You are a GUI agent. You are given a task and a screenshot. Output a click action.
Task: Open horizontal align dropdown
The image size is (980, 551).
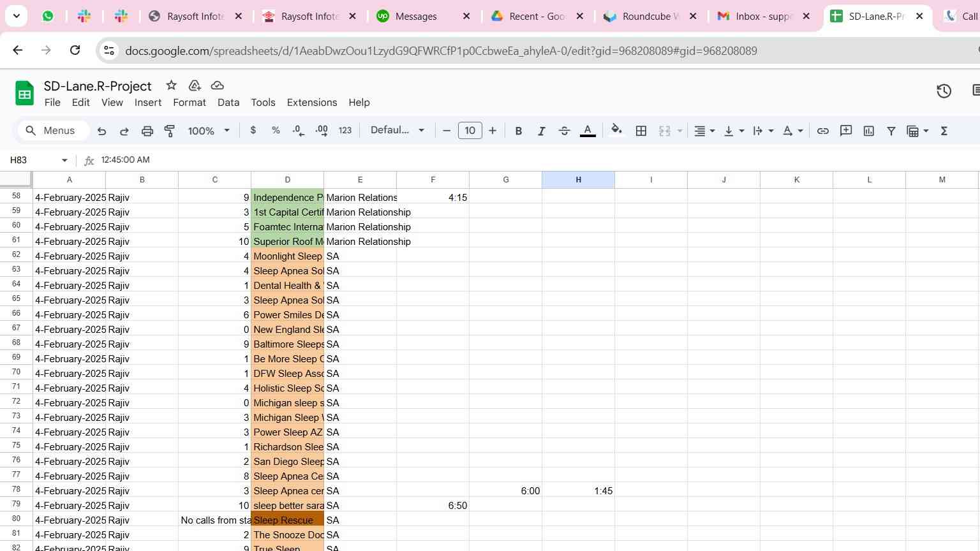pos(704,131)
